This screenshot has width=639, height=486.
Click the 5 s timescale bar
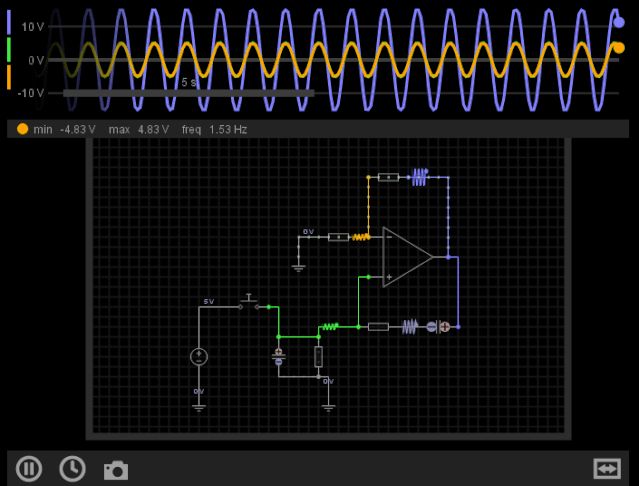click(x=189, y=93)
